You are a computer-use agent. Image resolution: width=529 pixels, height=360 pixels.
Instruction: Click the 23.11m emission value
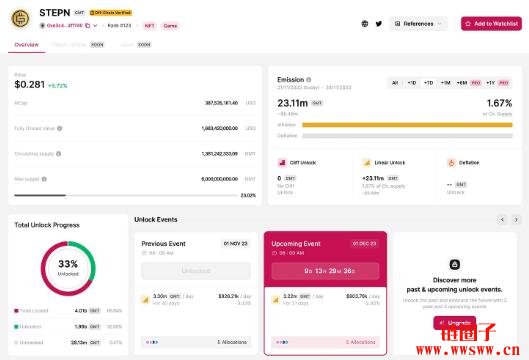point(293,103)
